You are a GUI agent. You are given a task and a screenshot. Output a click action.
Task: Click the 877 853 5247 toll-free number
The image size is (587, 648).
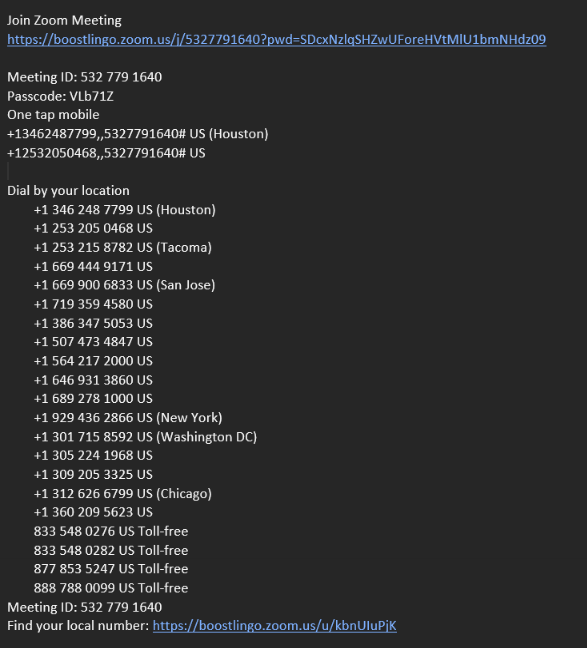[111, 569]
